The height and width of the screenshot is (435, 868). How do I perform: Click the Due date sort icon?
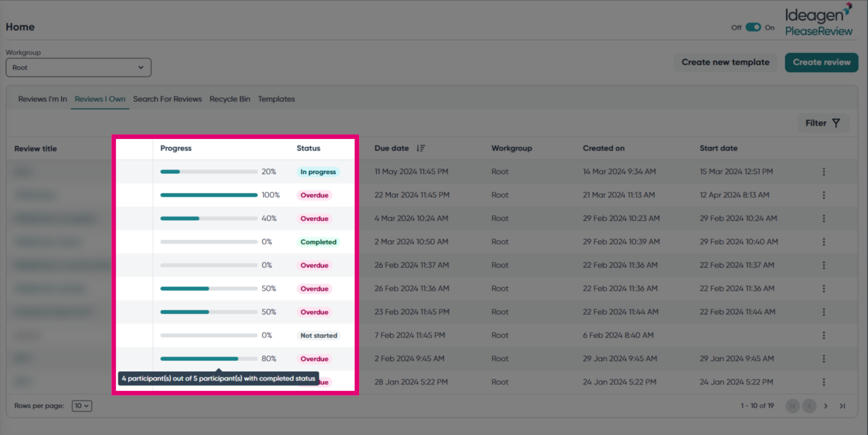[x=421, y=148]
